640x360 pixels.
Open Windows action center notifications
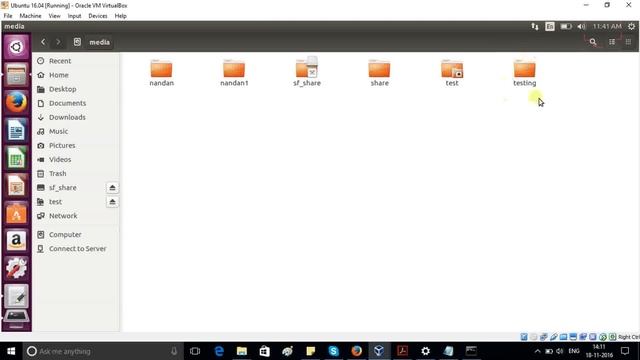[x=625, y=351]
